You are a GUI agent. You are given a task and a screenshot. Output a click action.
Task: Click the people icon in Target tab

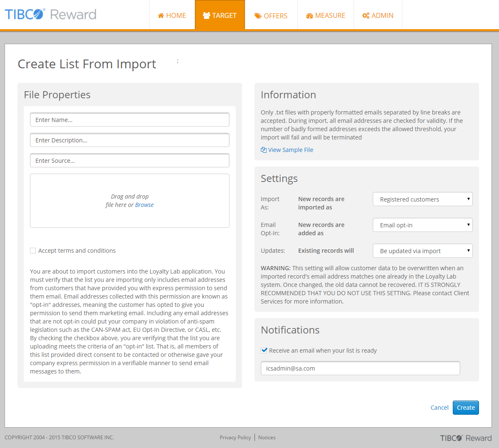click(206, 15)
